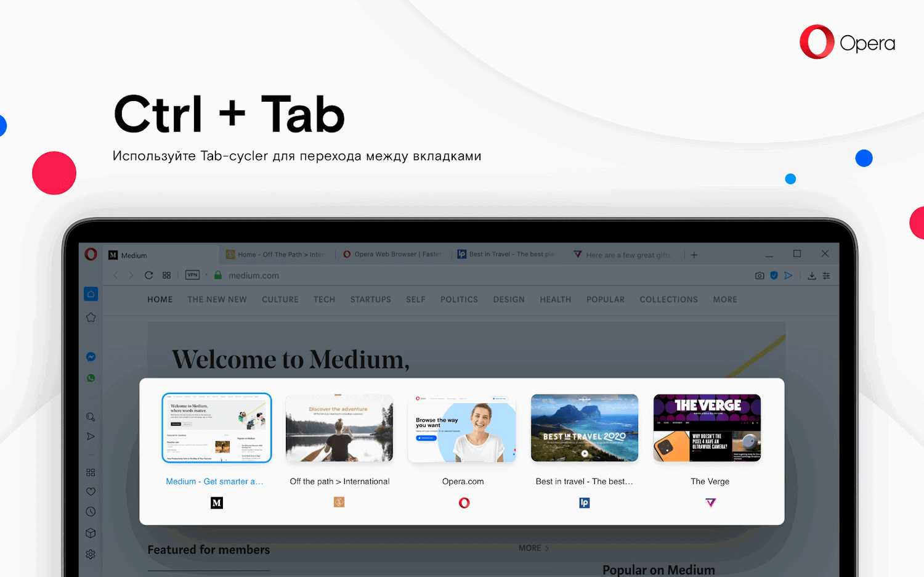Select the Medium thumbnail in the tab cycler
This screenshot has width=924, height=577.
[217, 428]
